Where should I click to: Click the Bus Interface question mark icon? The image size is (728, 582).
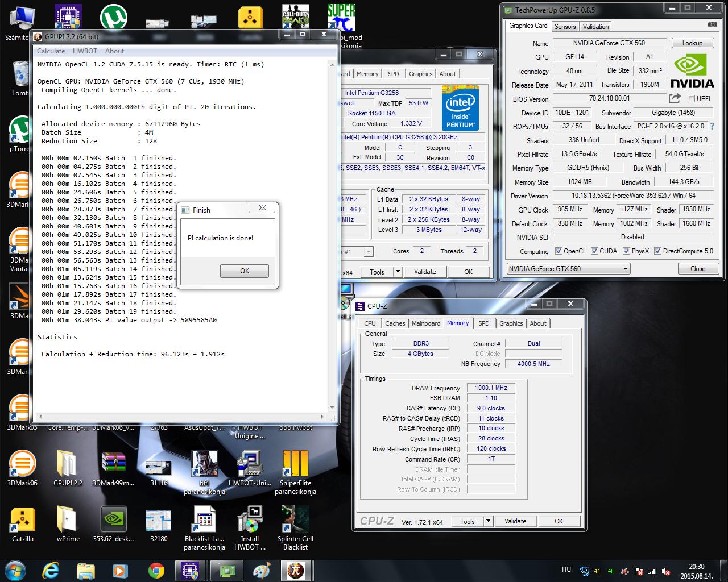click(x=712, y=126)
